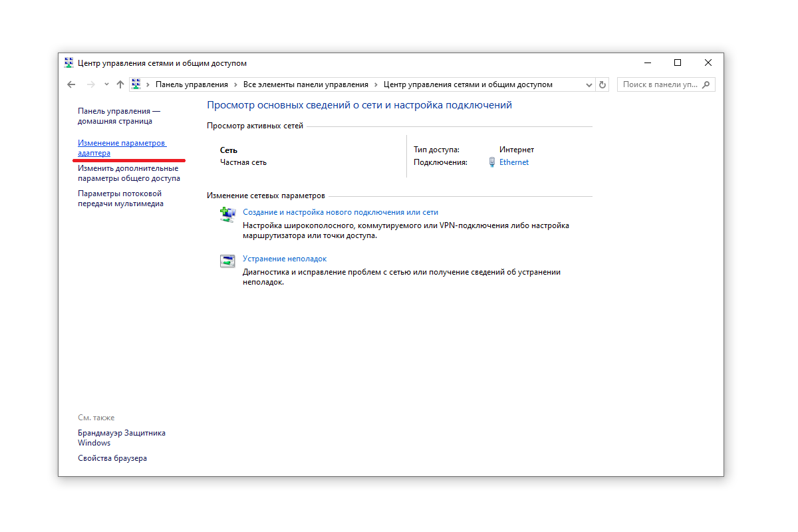Open 'Брандмауэр Защитника Windows' link

(x=122, y=438)
